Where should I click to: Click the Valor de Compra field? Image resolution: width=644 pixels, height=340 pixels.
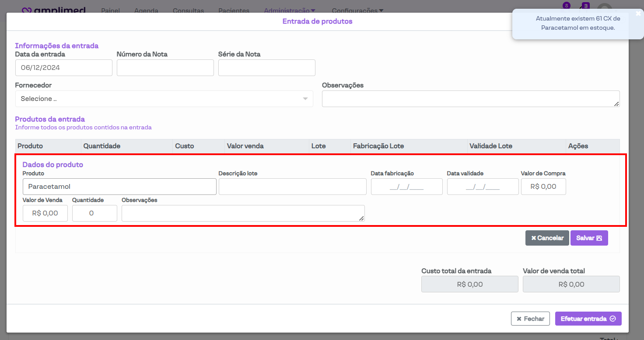point(543,187)
